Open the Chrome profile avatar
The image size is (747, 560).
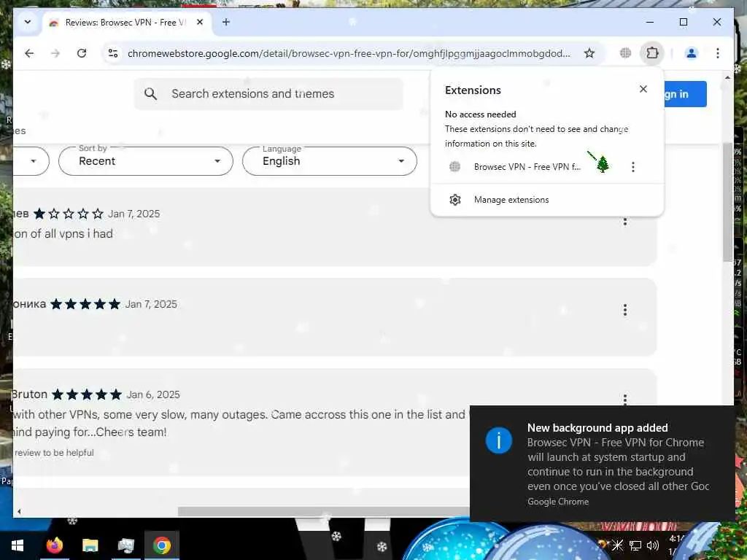[692, 52]
